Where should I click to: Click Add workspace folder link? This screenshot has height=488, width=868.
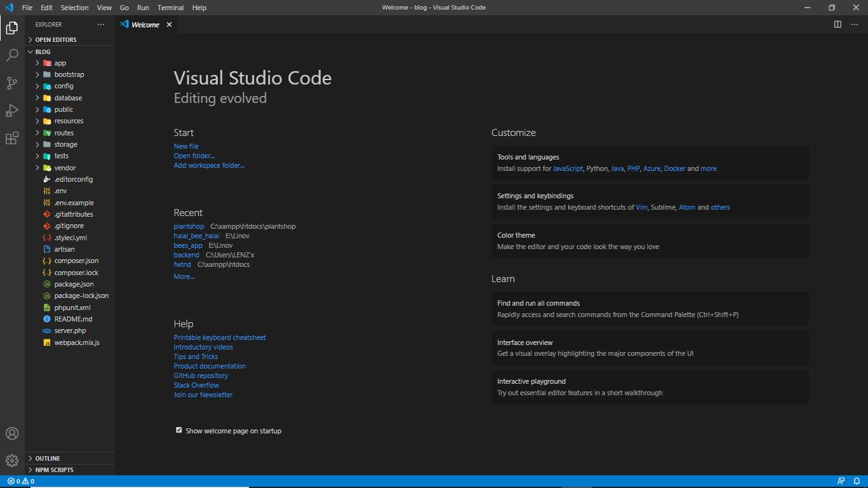coord(209,165)
